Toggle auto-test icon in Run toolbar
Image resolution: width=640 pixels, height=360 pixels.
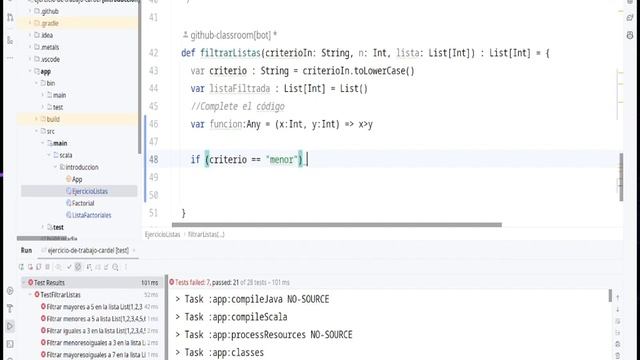pos(39,267)
